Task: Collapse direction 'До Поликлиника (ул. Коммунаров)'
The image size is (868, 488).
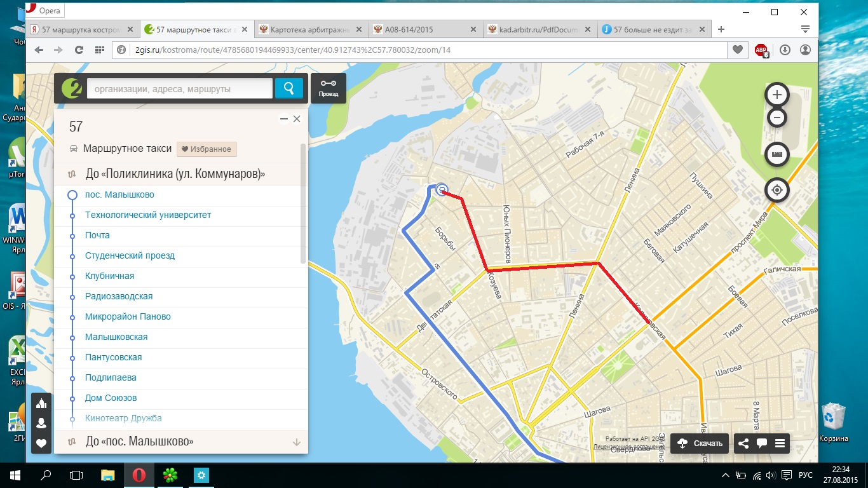Action: [180, 174]
